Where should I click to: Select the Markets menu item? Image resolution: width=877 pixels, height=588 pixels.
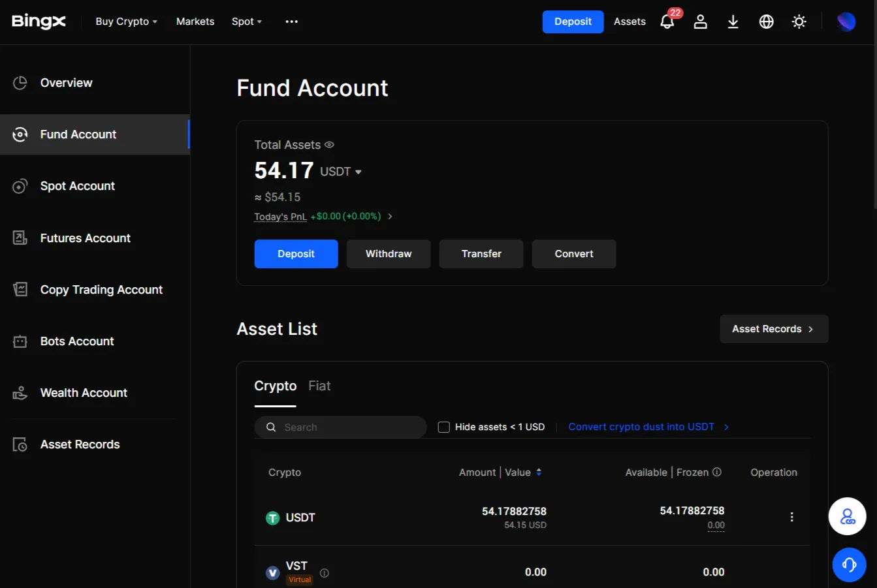tap(195, 22)
